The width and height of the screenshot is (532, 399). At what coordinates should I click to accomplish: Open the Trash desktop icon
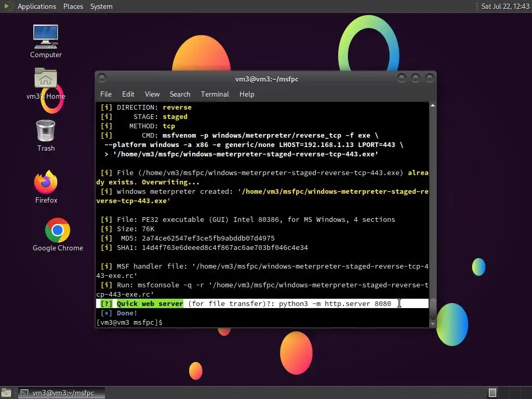click(46, 136)
